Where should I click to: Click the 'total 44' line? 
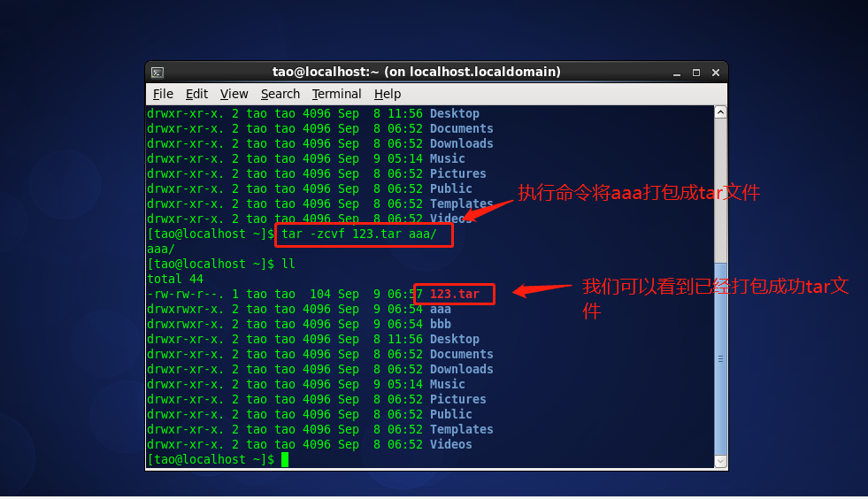pos(175,279)
